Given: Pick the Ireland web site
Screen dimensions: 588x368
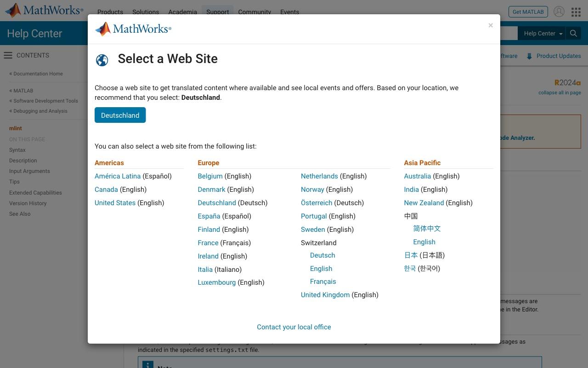Looking at the screenshot, I should pos(208,256).
